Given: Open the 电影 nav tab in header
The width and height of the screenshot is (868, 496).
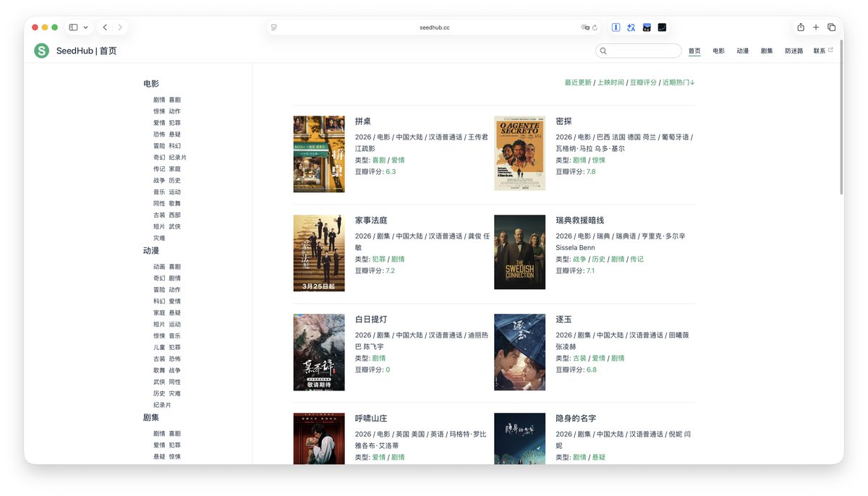Looking at the screenshot, I should point(718,51).
